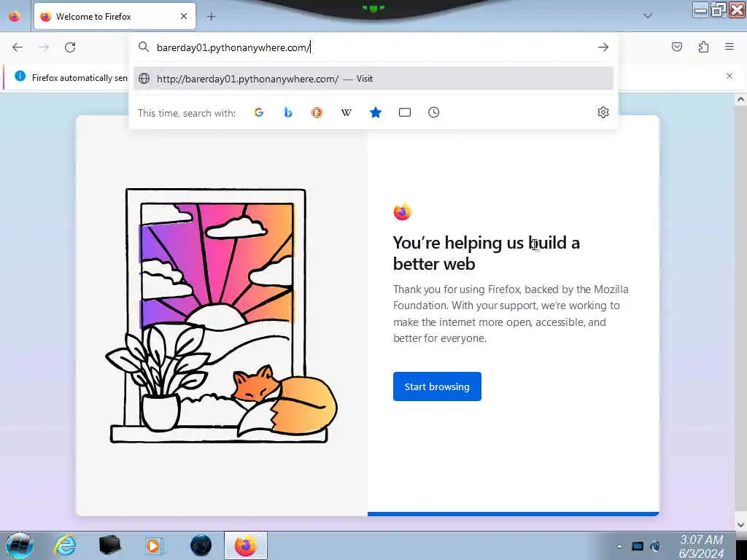Search with Google this time
747x560 pixels.
pyautogui.click(x=259, y=112)
